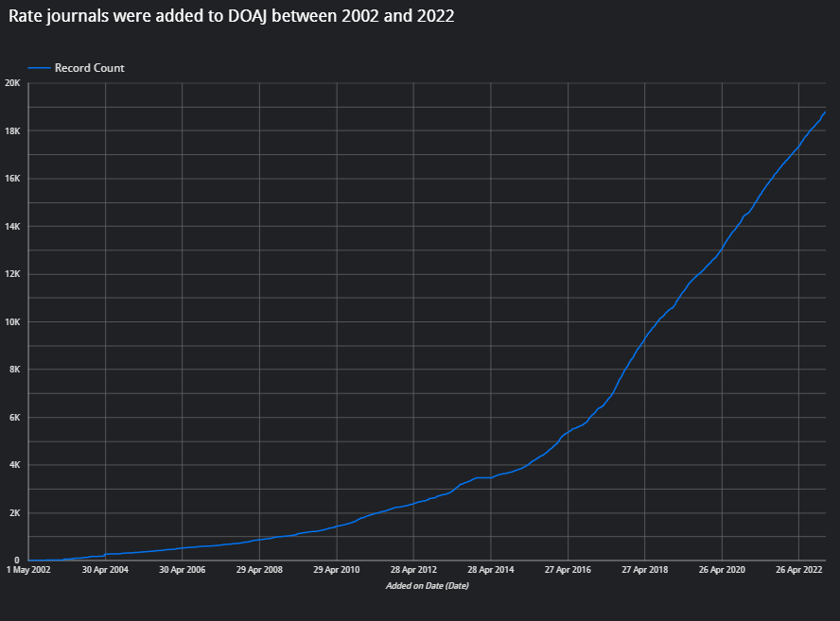Click the '27 Apr 2016' x-axis label
The height and width of the screenshot is (621, 840).
click(x=568, y=570)
